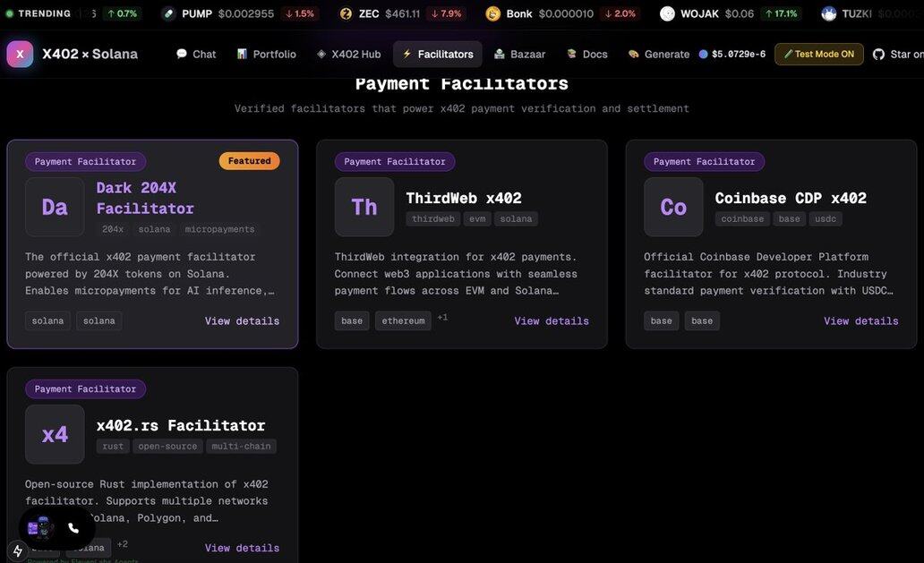Click the lightning bolt icon at bottom-left
Image resolution: width=924 pixels, height=563 pixels.
[17, 550]
